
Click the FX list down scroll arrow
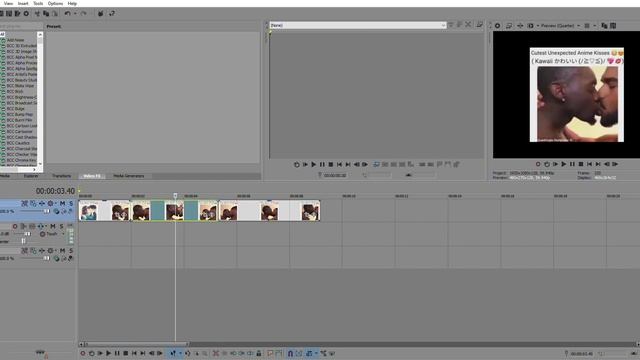pyautogui.click(x=40, y=164)
